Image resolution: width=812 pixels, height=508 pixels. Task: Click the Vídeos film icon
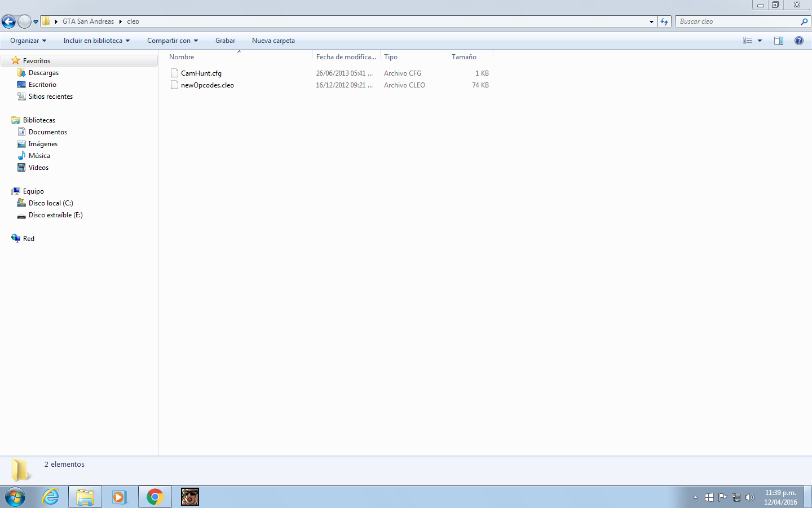pos(21,168)
